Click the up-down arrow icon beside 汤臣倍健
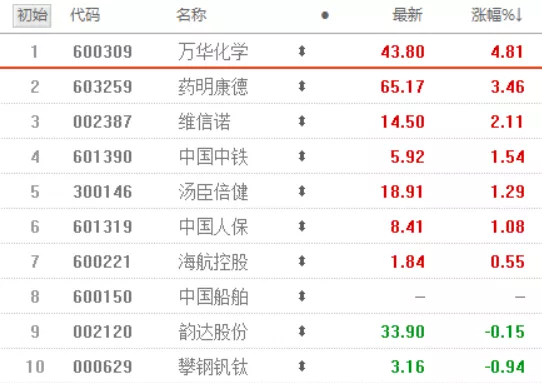This screenshot has height=383, width=542. (x=302, y=192)
